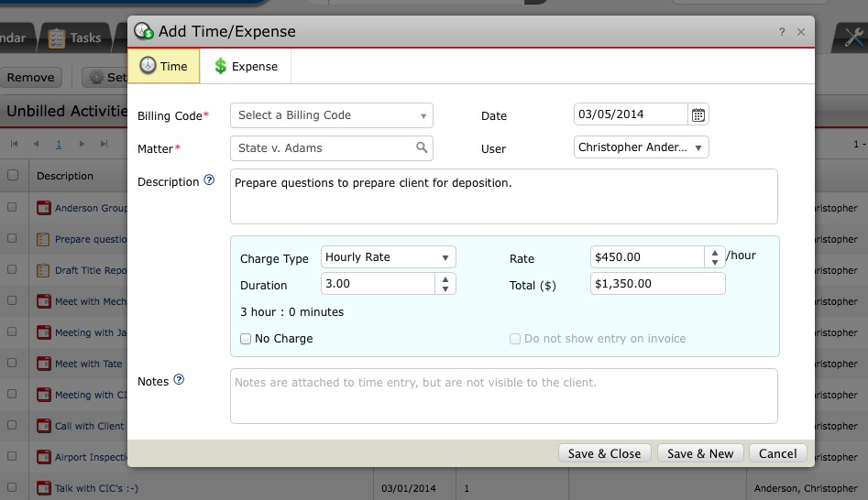Viewport: 868px width, 500px height.
Task: Expand the User dropdown Christopher Anderson
Action: pyautogui.click(x=641, y=147)
